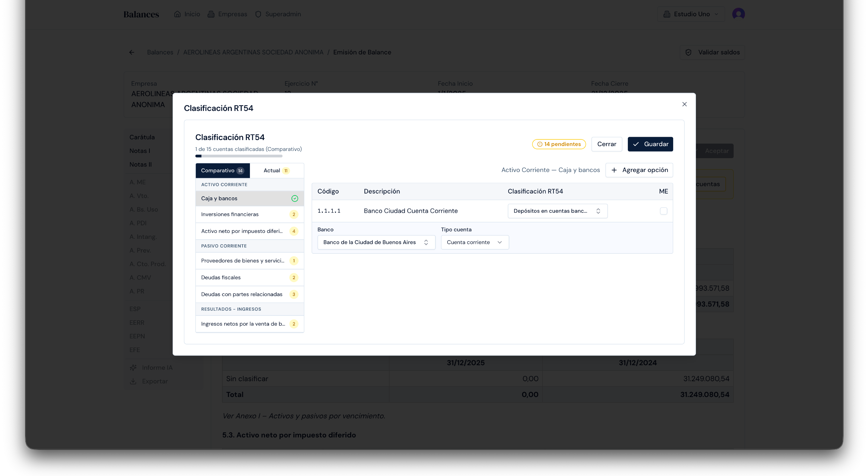Enable the ME checkbox for Banco Ciudad
This screenshot has height=476, width=868.
(663, 211)
